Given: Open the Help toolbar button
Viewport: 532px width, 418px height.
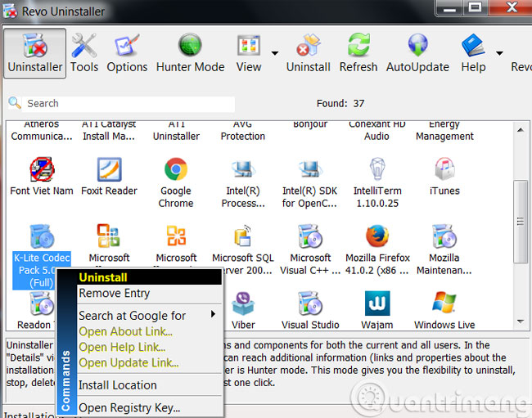Looking at the screenshot, I should 473,53.
